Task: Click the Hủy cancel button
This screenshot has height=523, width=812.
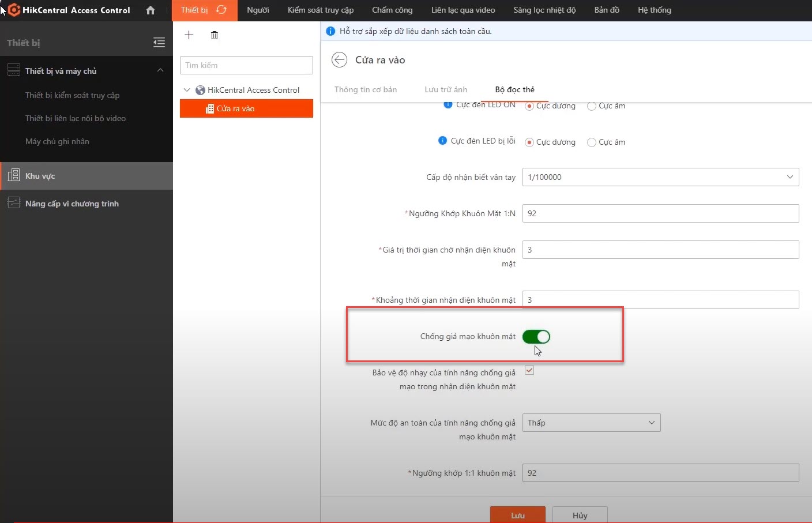Action: tap(580, 515)
